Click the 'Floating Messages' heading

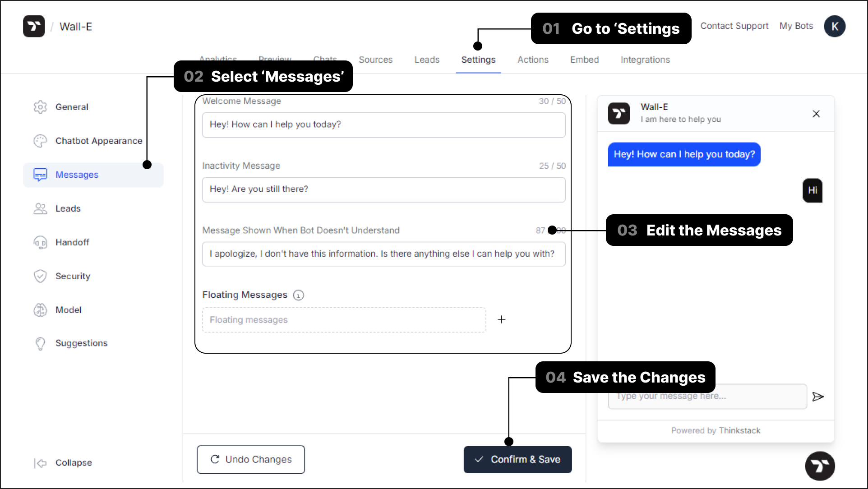point(245,295)
